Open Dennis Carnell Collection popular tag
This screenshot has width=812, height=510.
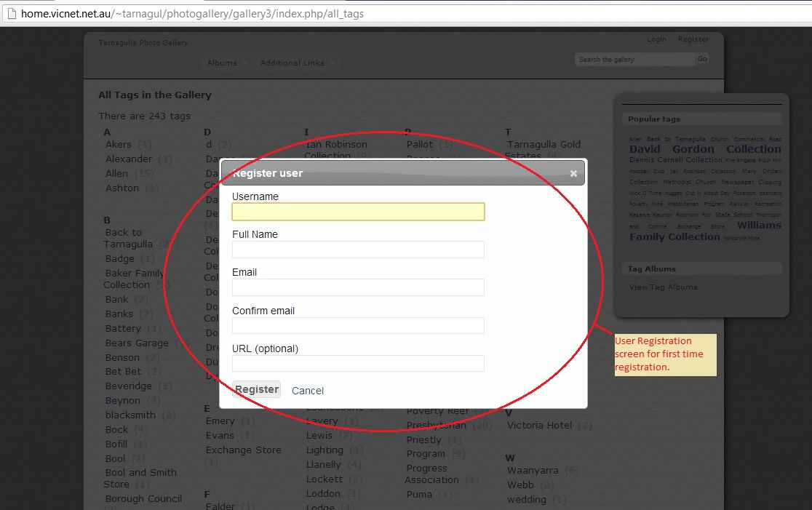click(676, 160)
